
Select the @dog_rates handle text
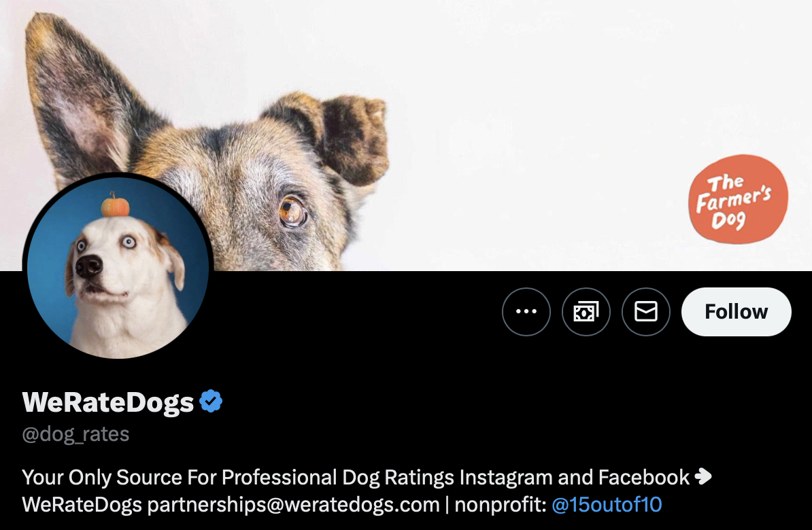[x=75, y=434]
